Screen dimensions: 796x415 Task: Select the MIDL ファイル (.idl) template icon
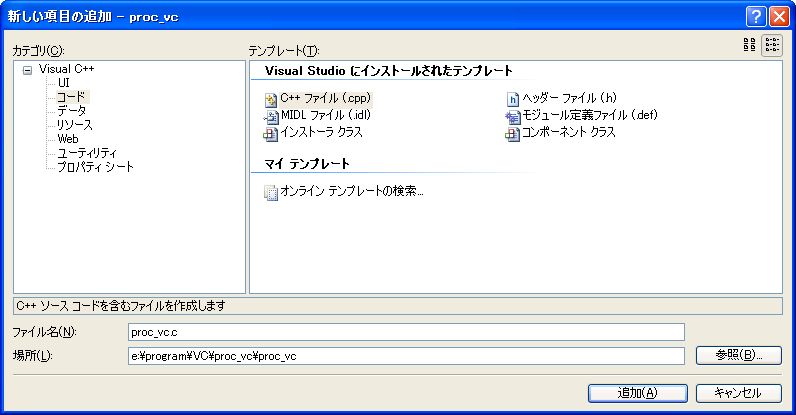pos(271,117)
